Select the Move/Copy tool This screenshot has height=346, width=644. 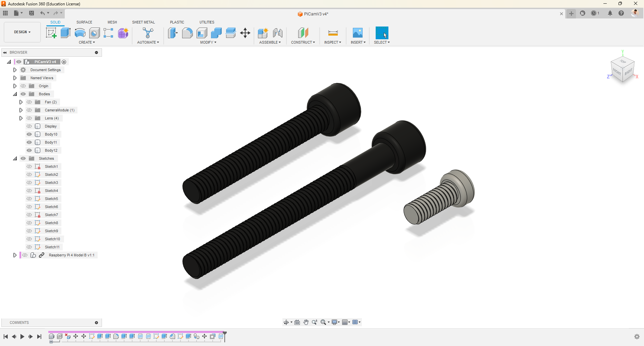[x=245, y=33]
